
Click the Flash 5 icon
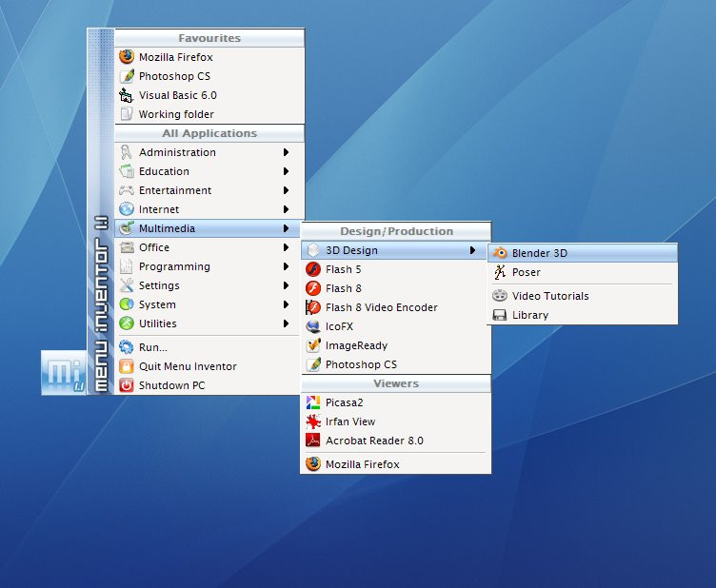coord(313,269)
